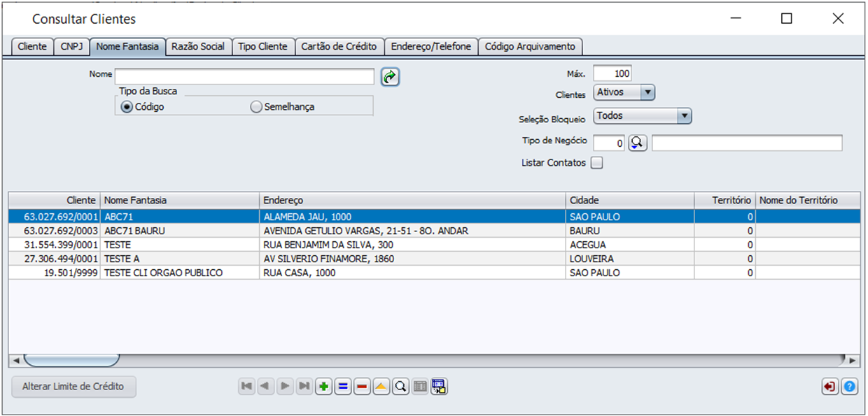868x416 pixels.
Task: Switch to the Cliente tab
Action: 32,47
